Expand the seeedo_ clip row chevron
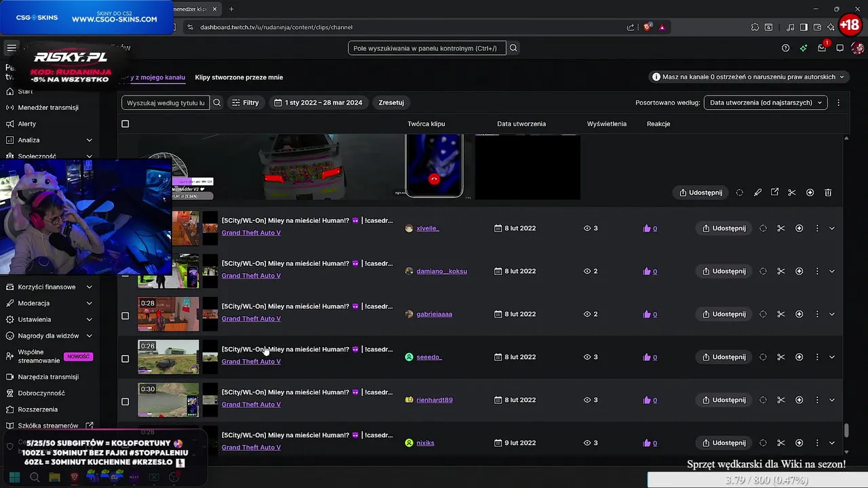The image size is (868, 488). (x=832, y=357)
